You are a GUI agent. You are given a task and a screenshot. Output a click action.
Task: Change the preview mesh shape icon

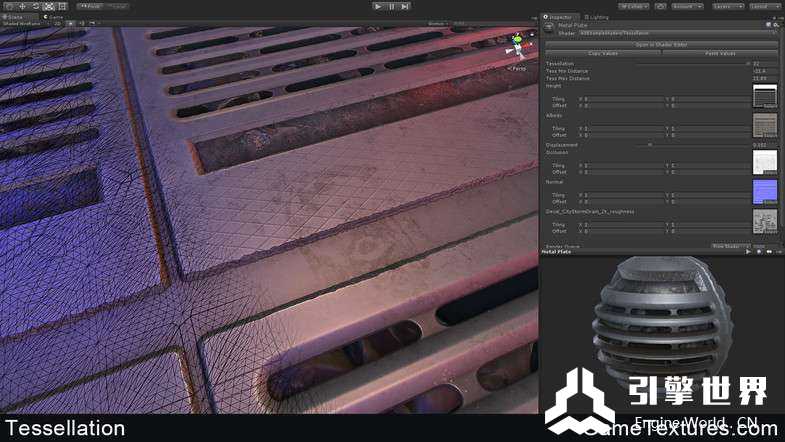[x=759, y=252]
